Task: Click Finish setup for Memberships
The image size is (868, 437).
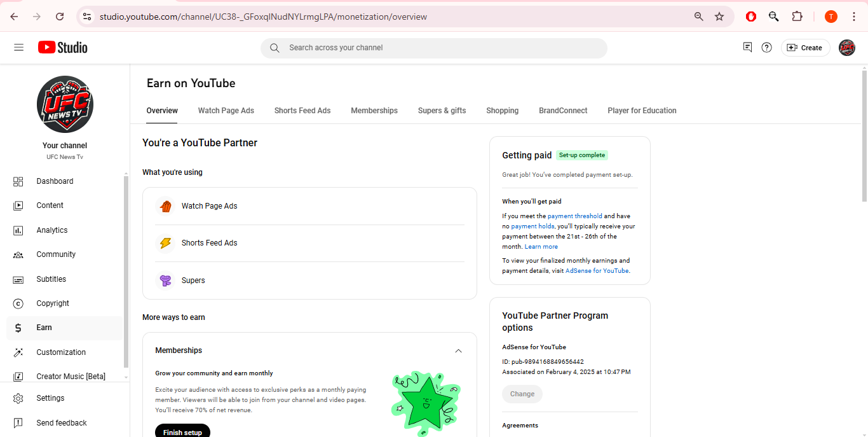Action: tap(182, 431)
